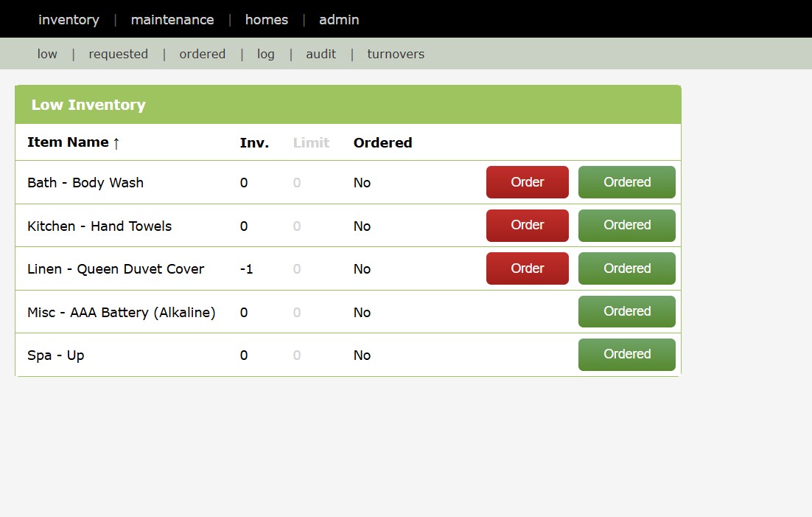Order the Linen - Queen Duvet Cover

[527, 268]
